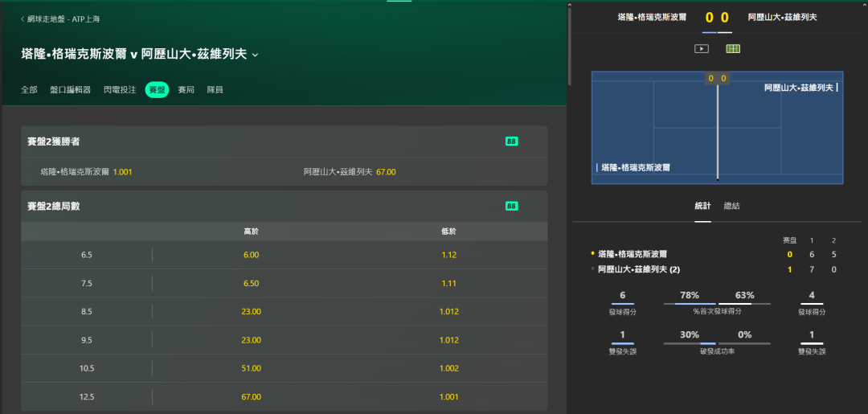868x414 pixels.
Task: Switch to the 統計 tab
Action: [702, 206]
